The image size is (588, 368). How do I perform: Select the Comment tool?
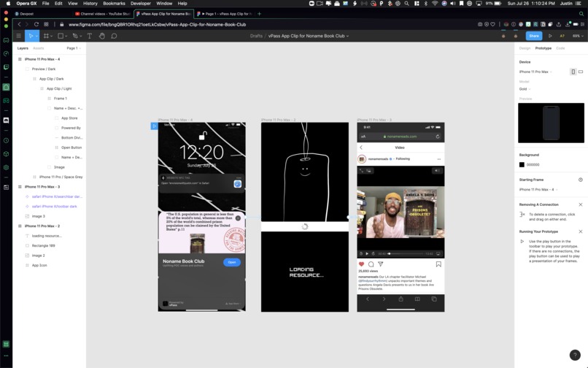point(114,36)
